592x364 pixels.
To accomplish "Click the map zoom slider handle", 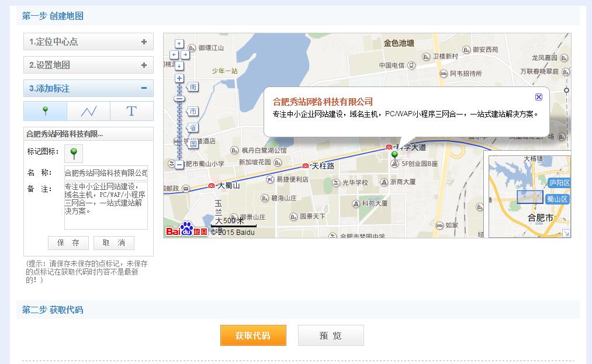I will click(179, 99).
